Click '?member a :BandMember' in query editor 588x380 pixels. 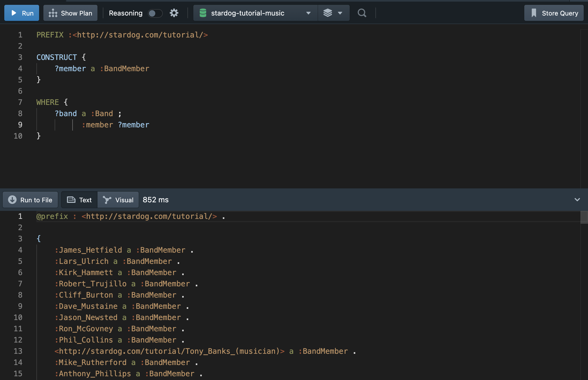pyautogui.click(x=102, y=68)
